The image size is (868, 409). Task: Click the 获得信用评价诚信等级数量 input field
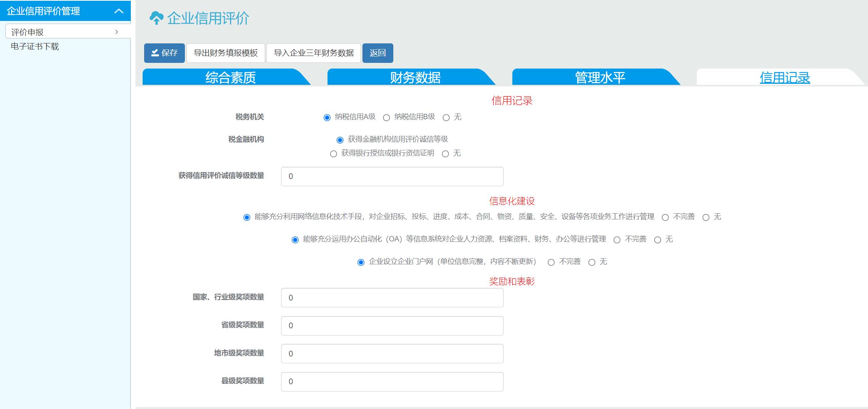click(x=392, y=176)
